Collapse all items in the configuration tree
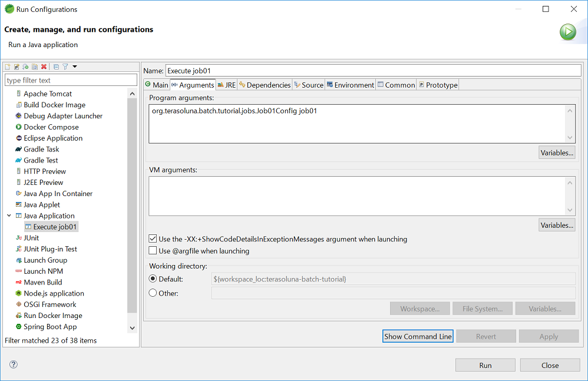Screen dimensions: 588x381 (x=56, y=67)
